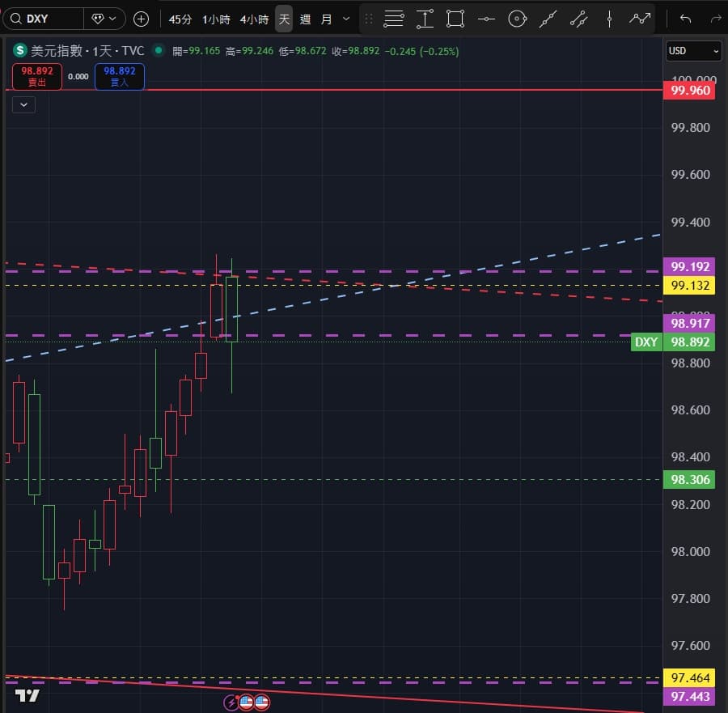The height and width of the screenshot is (713, 728).
Task: Click the green S symbol logo
Action: (x=20, y=49)
